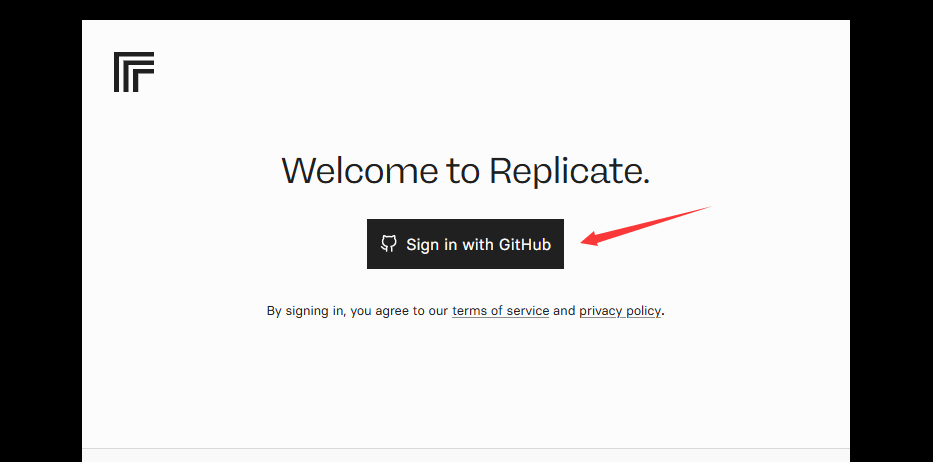Click the horizontal divider line at page bottom

pos(466,448)
